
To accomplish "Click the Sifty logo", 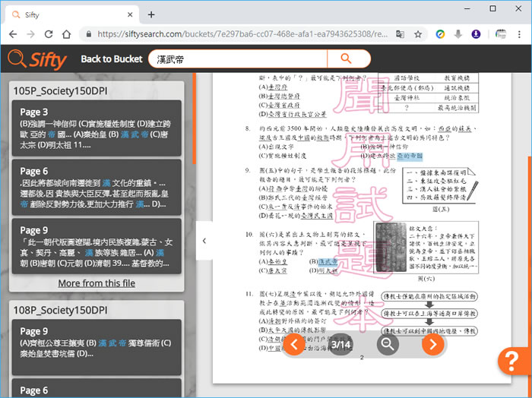I will pyautogui.click(x=38, y=59).
